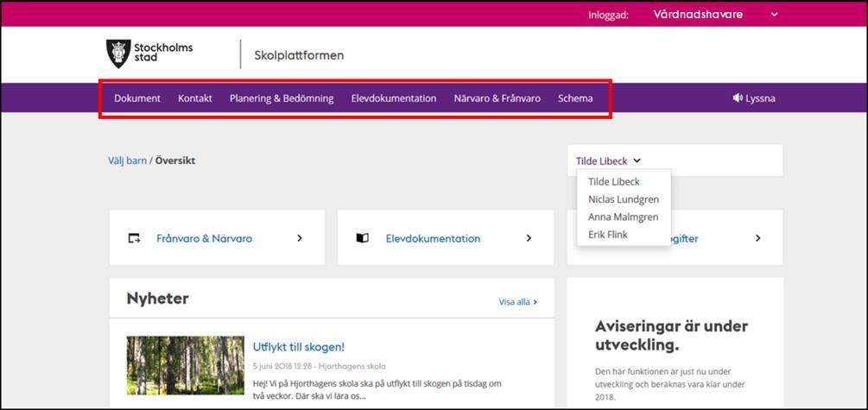Screen dimensions: 868x410
Task: Open Närvaro & Frånvaro in navbar
Action: click(x=497, y=98)
